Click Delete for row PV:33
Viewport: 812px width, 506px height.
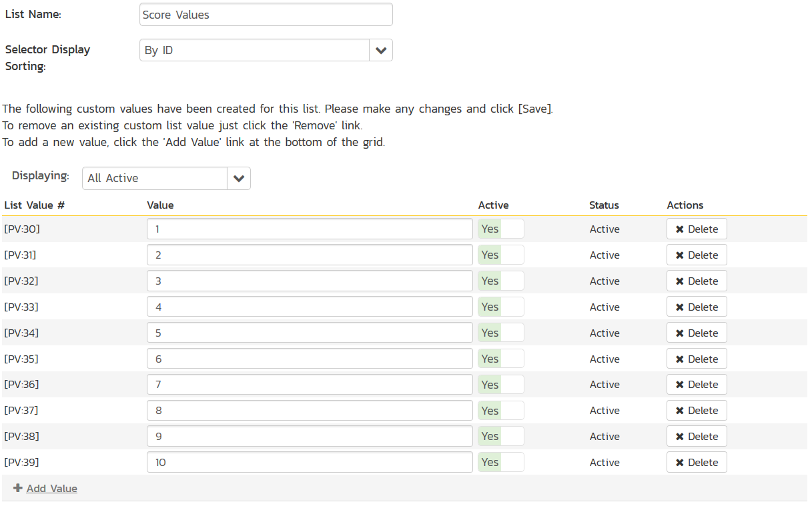tap(697, 307)
